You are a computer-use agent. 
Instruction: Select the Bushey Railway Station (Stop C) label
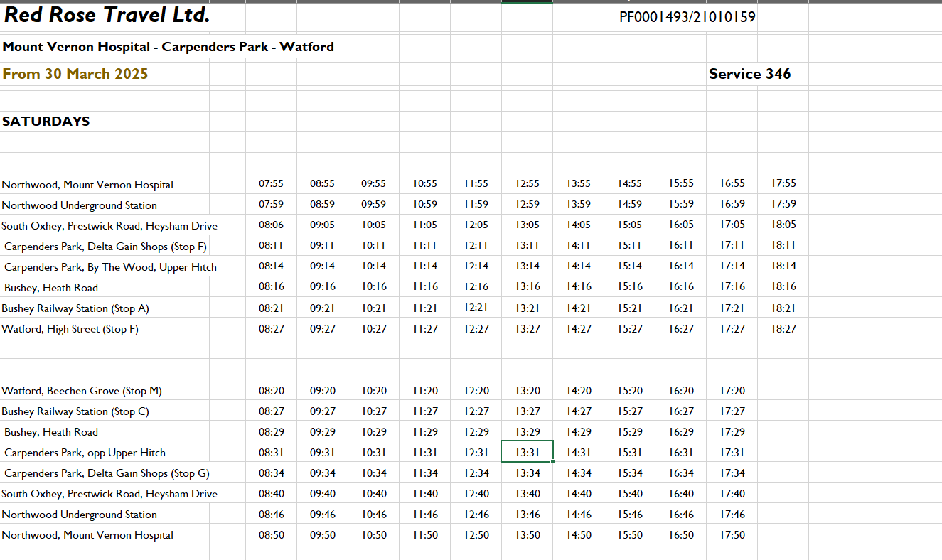(75, 411)
